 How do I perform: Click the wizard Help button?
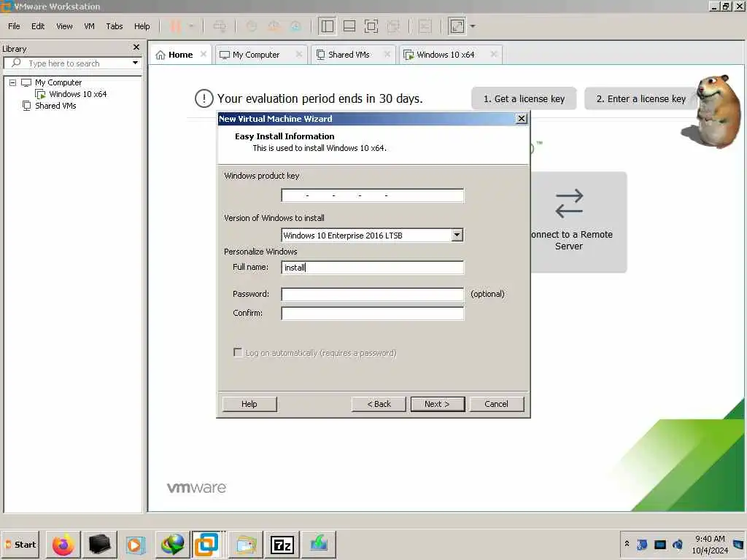[x=249, y=404]
